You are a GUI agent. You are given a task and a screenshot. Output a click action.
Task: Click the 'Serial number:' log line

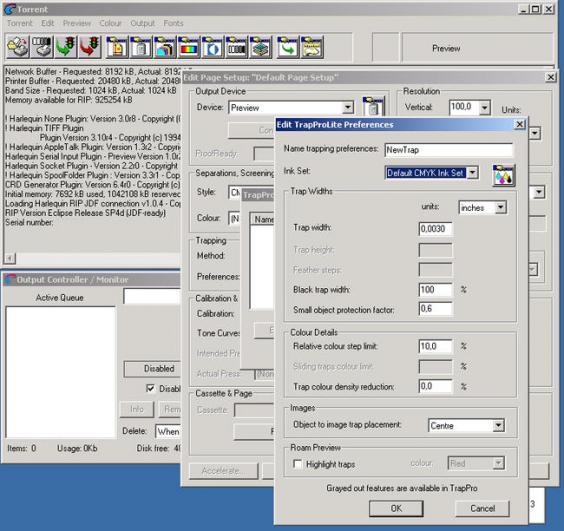point(29,222)
